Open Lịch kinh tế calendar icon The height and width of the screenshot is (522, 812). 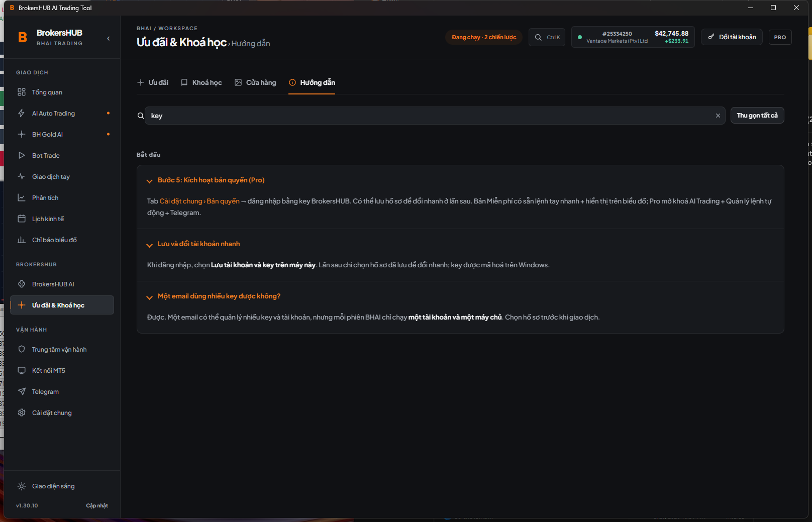point(22,219)
